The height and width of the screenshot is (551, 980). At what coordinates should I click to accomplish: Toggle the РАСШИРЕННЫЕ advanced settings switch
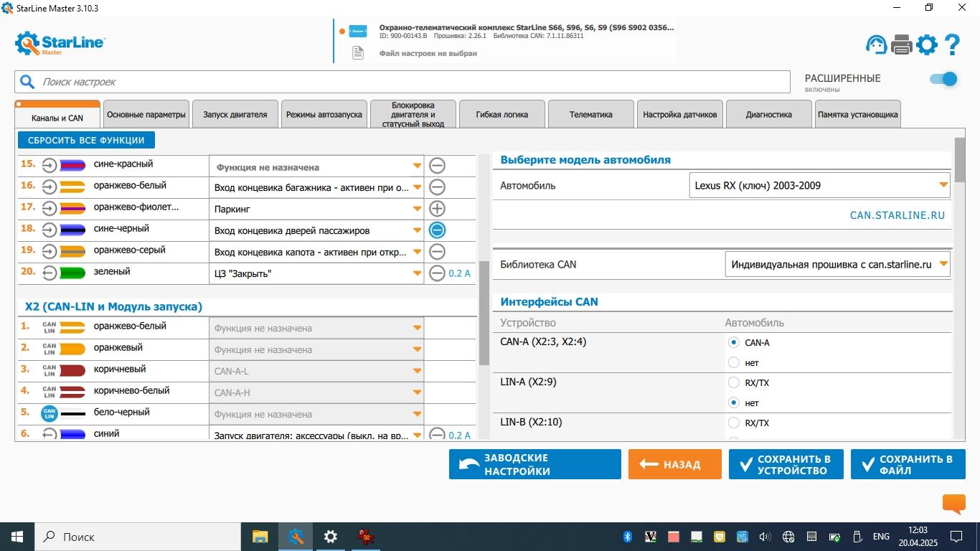tap(943, 79)
